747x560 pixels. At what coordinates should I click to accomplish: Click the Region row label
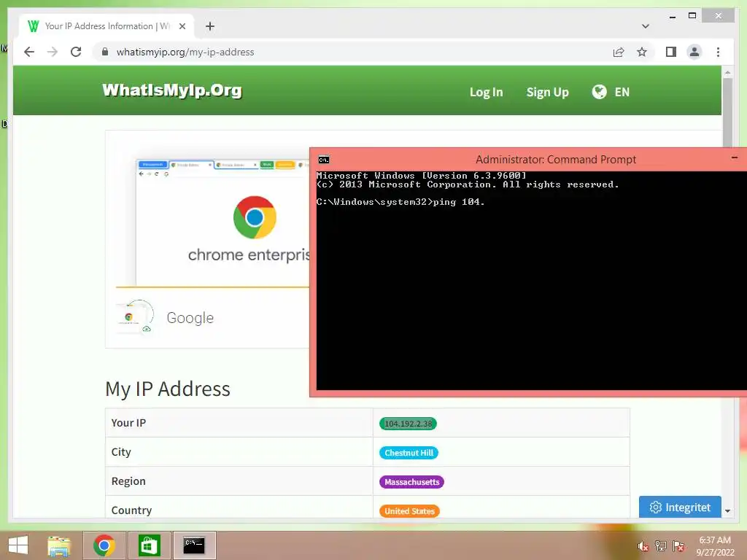pyautogui.click(x=128, y=481)
